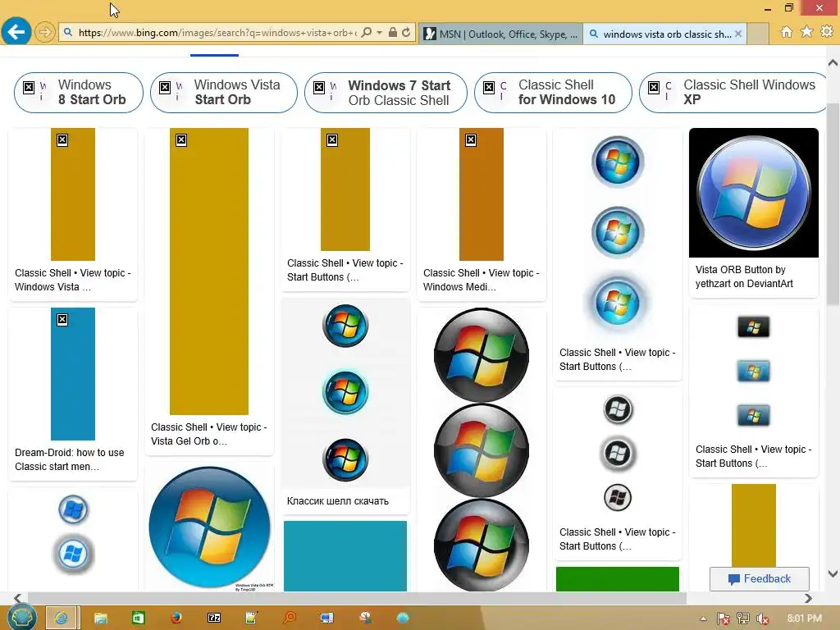
Task: Open the notepad icon on the taskbar
Action: 251,619
